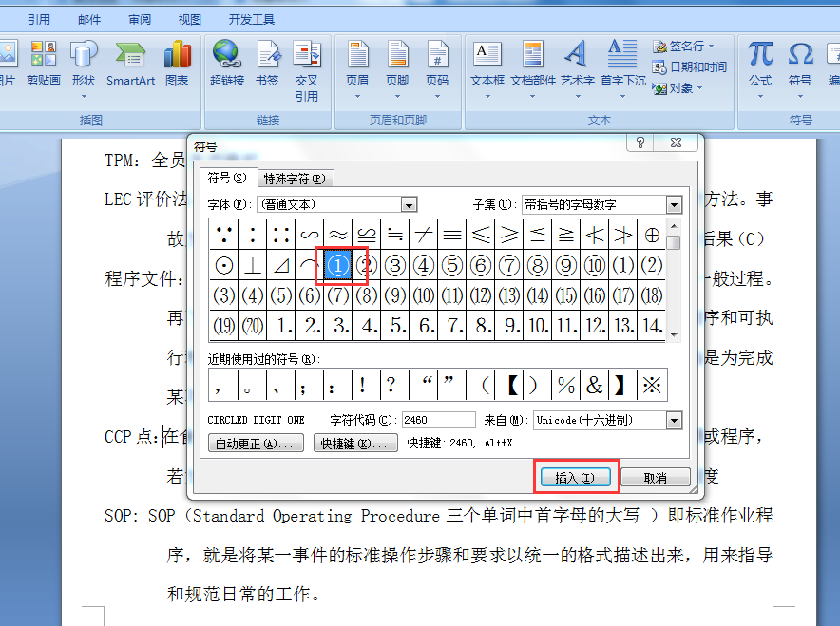
Task: Insert a SmartArt graphic
Action: pyautogui.click(x=131, y=64)
